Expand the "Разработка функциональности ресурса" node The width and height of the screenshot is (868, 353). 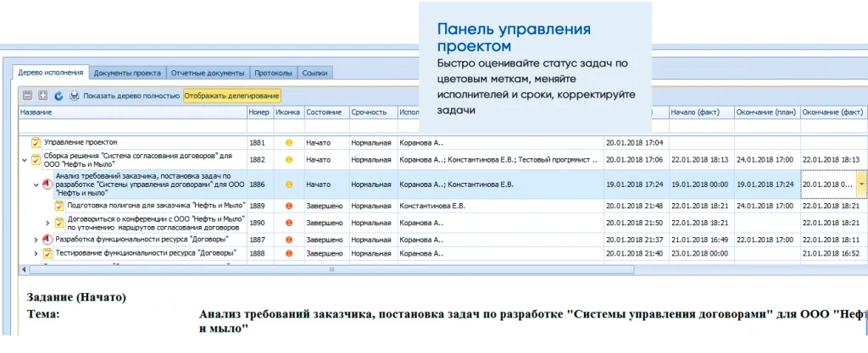[36, 240]
